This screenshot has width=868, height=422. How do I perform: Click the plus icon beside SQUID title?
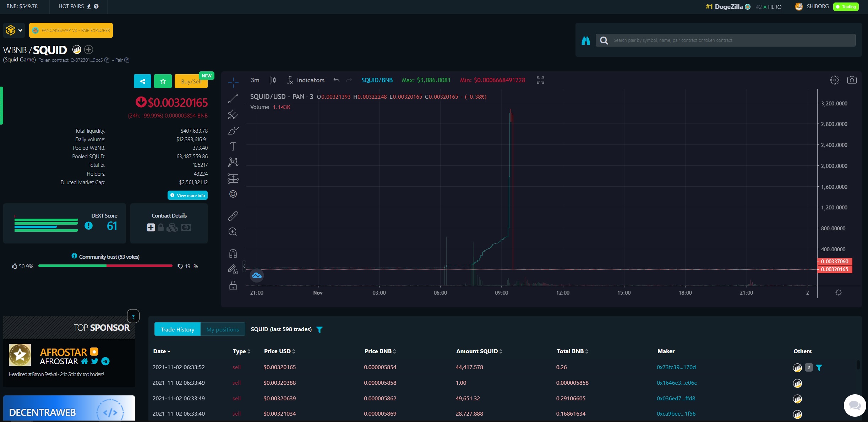89,49
